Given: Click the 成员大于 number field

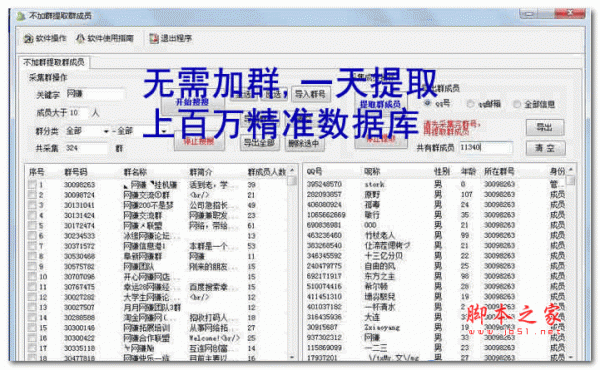Looking at the screenshot, I should click(78, 113).
